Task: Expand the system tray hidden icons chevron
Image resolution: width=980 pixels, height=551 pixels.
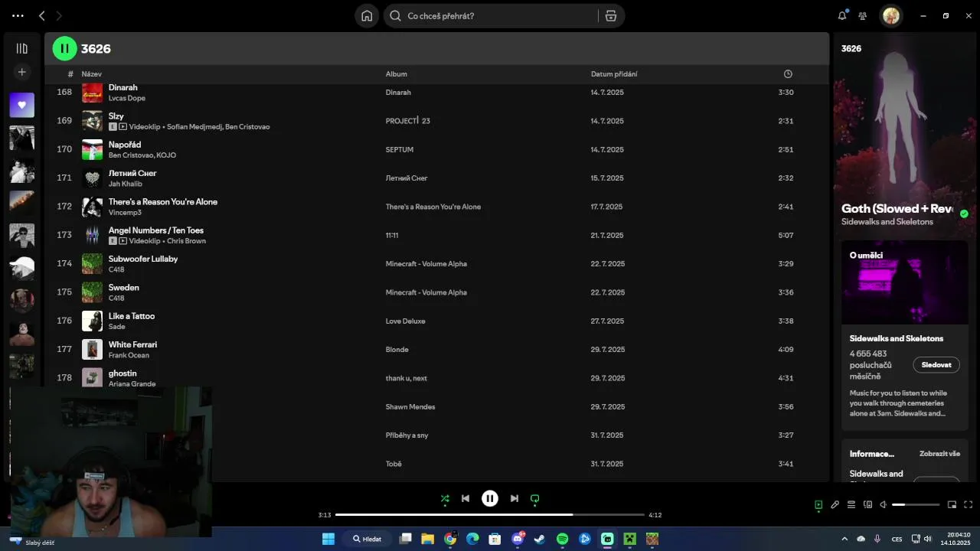Action: (x=844, y=539)
